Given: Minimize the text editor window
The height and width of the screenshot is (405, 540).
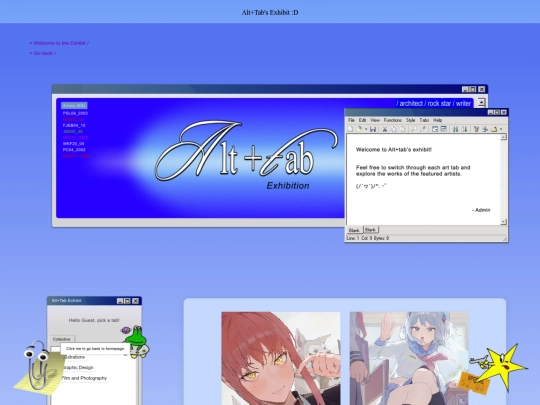Looking at the screenshot, I should [x=490, y=112].
